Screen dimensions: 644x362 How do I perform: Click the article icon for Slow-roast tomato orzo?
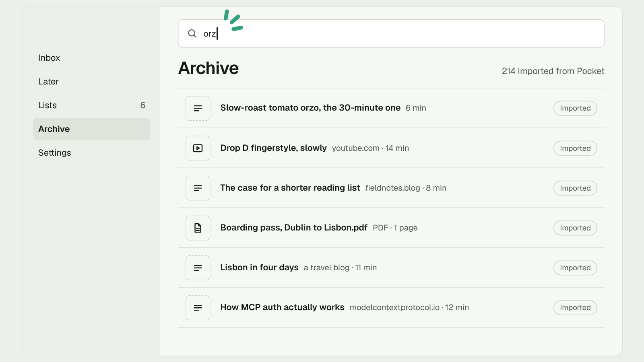[x=198, y=108]
